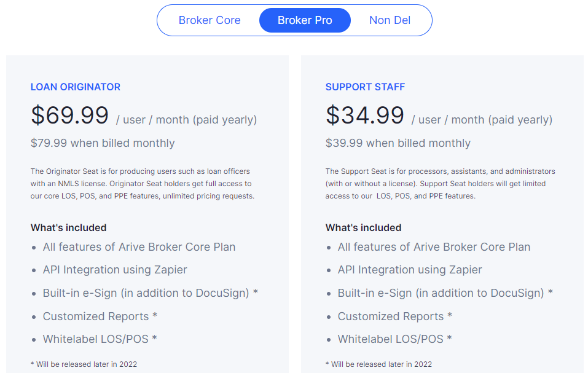This screenshot has height=373, width=588.
Task: Click 'API Integration using Zapier' list item
Action: [x=114, y=270]
